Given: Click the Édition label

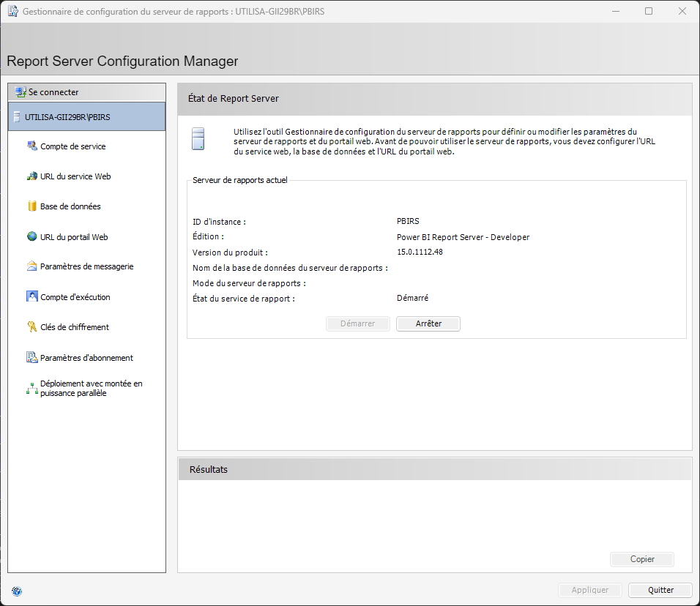Looking at the screenshot, I should coord(208,236).
